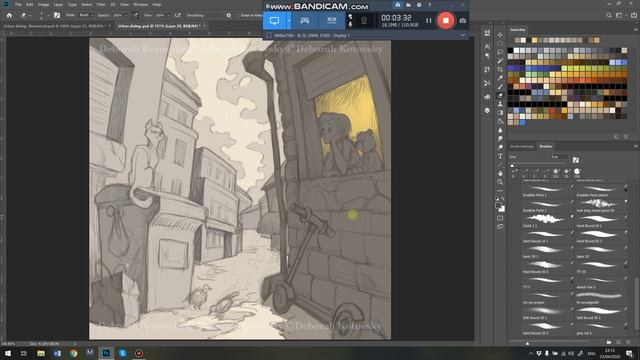Open the Window menu
This screenshot has height=360, width=640.
(140, 4)
